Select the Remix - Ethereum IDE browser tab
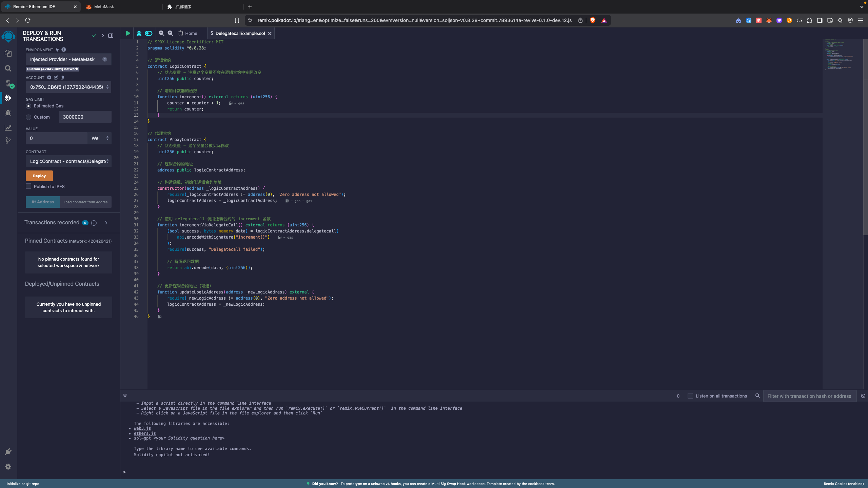This screenshot has height=488, width=868. coord(40,7)
